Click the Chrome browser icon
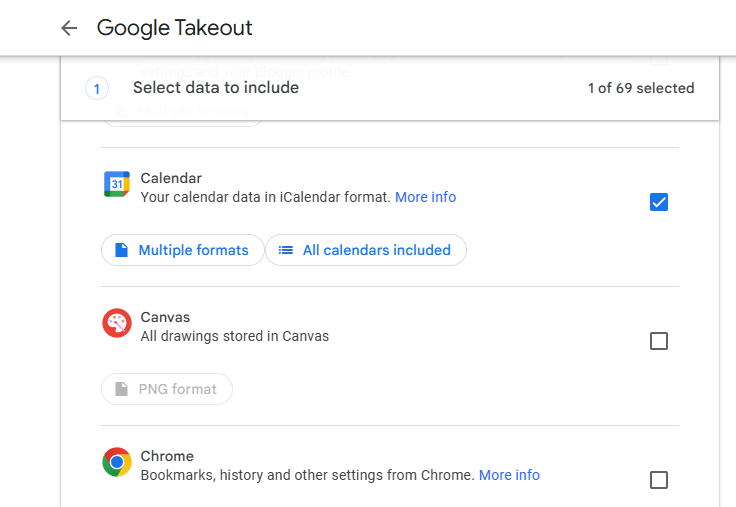 coord(117,462)
